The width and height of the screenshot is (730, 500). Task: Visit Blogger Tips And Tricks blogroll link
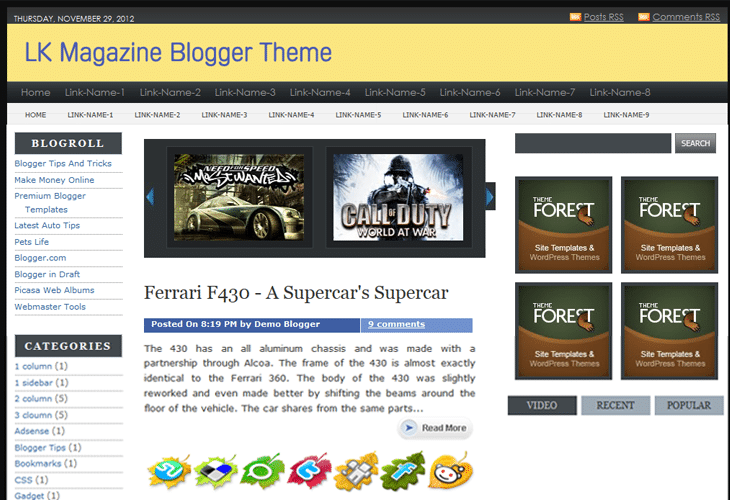pos(63,163)
